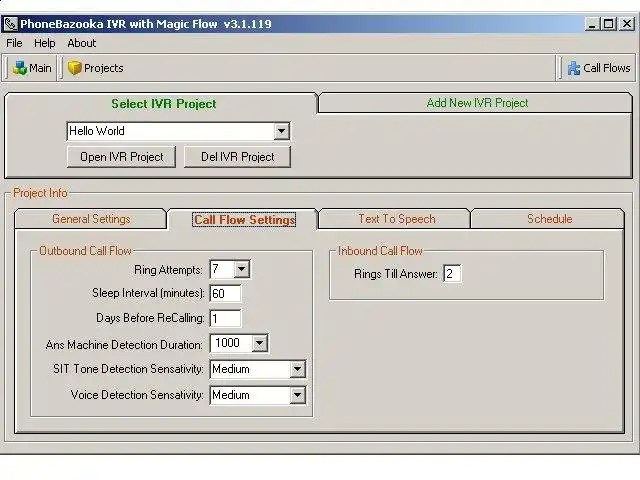
Task: Open the About menu
Action: click(x=82, y=43)
